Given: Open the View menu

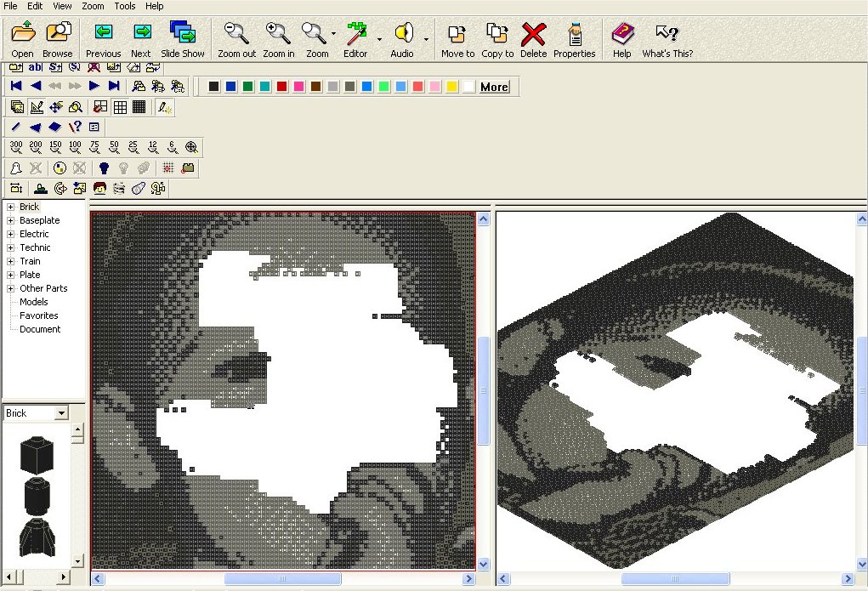Looking at the screenshot, I should click(62, 6).
